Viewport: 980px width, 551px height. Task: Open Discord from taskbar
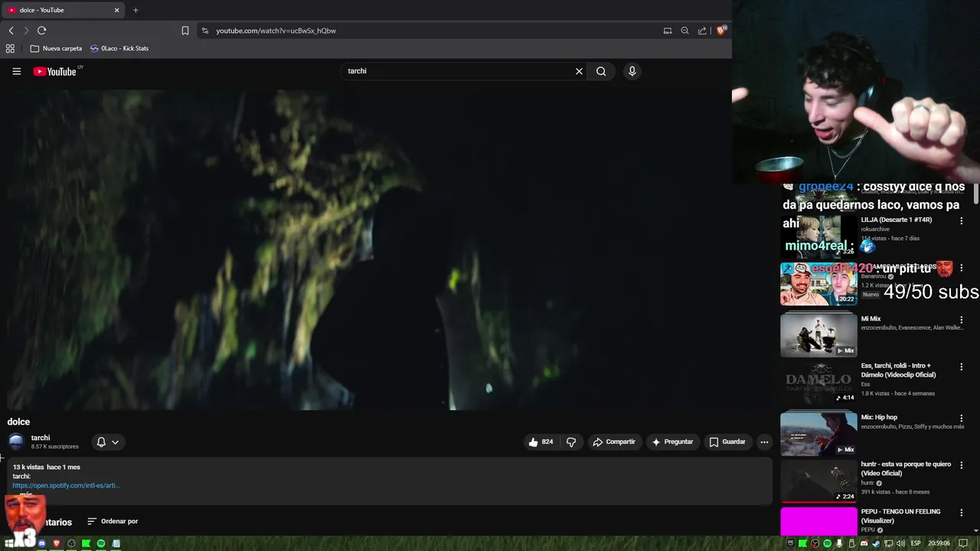pos(42,543)
